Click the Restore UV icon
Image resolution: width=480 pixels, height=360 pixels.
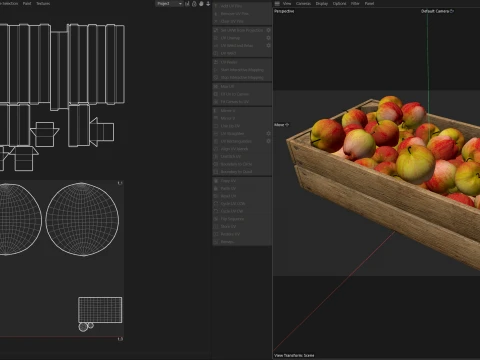coord(216,234)
